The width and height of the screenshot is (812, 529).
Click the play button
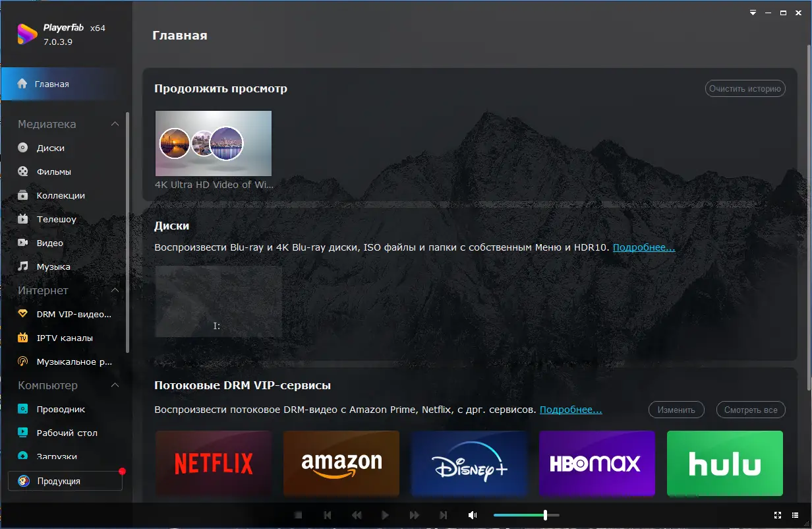pos(386,515)
